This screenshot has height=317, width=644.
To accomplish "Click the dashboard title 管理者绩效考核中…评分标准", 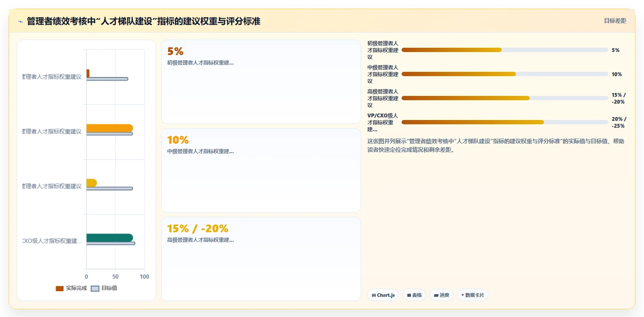I will pos(144,21).
